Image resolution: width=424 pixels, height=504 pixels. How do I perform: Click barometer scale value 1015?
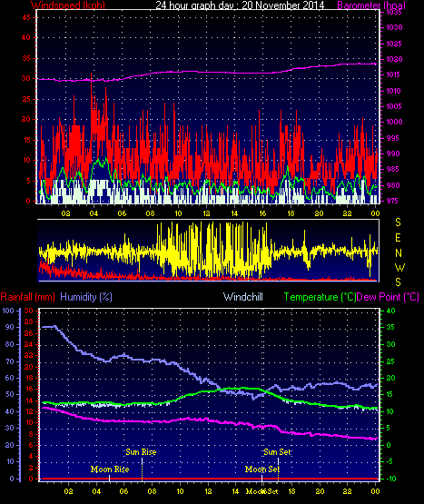(x=394, y=74)
